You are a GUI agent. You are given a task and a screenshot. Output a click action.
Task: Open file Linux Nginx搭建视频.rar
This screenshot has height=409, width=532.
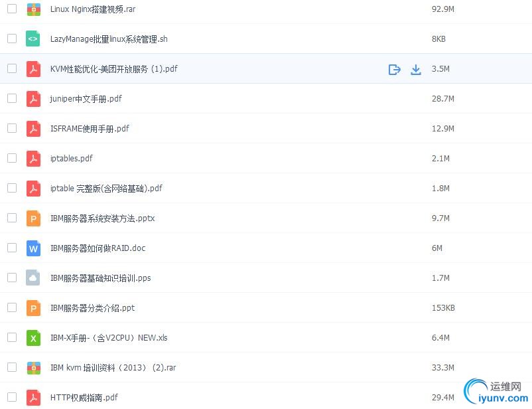[93, 9]
